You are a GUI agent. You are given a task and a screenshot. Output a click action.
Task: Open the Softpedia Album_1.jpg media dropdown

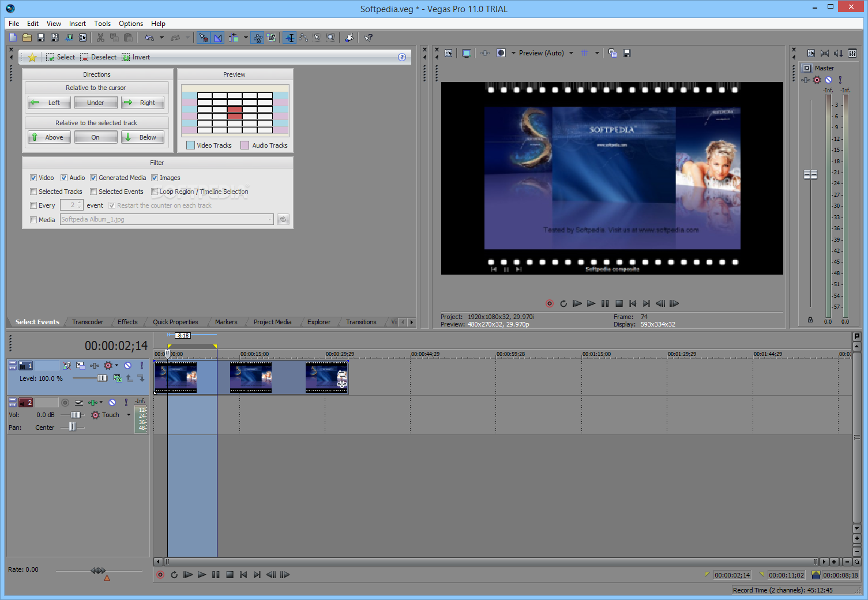tap(269, 220)
